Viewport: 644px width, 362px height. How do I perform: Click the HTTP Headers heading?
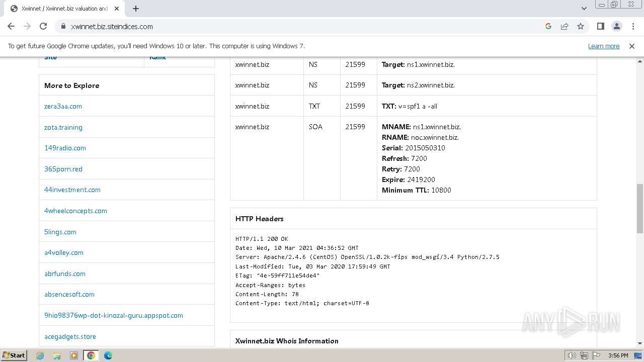[x=260, y=219]
